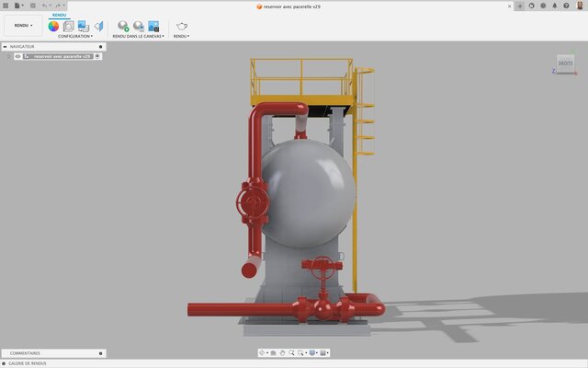Open the File menu in the top bar

[18, 6]
